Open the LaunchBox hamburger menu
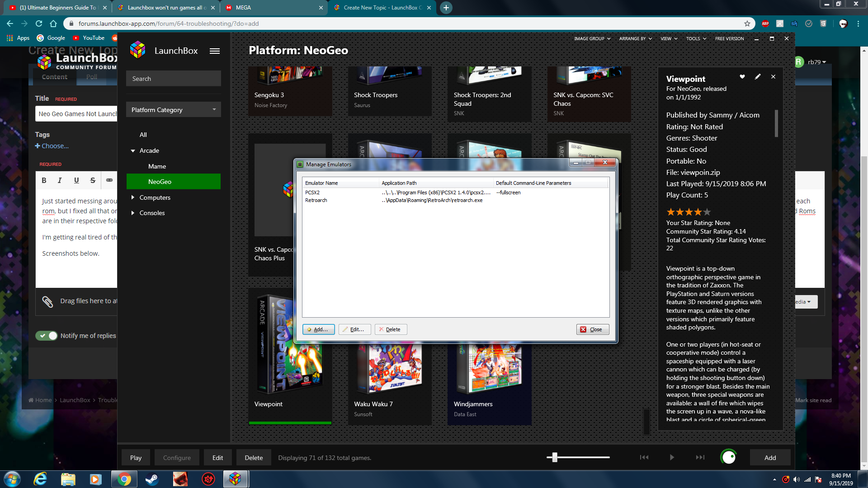 (215, 51)
